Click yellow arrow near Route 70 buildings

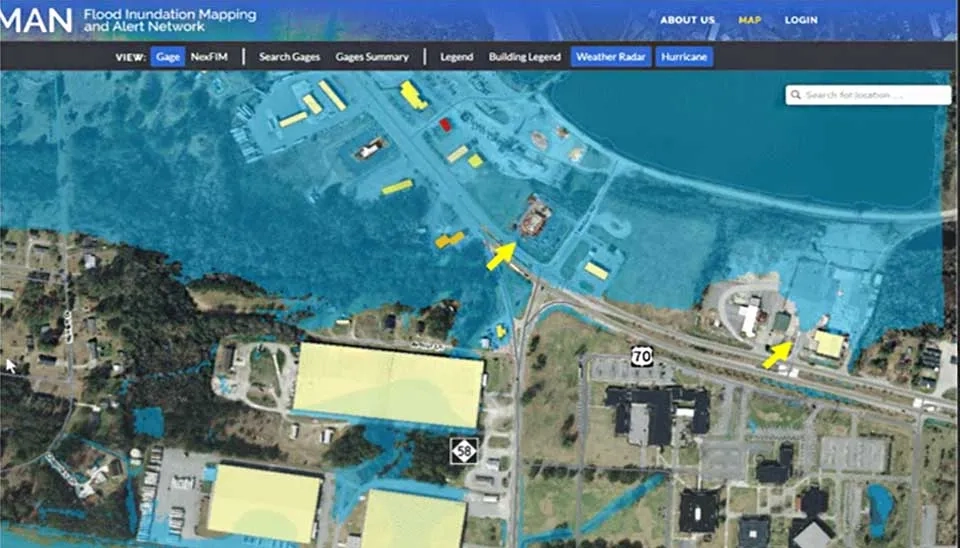tap(777, 353)
